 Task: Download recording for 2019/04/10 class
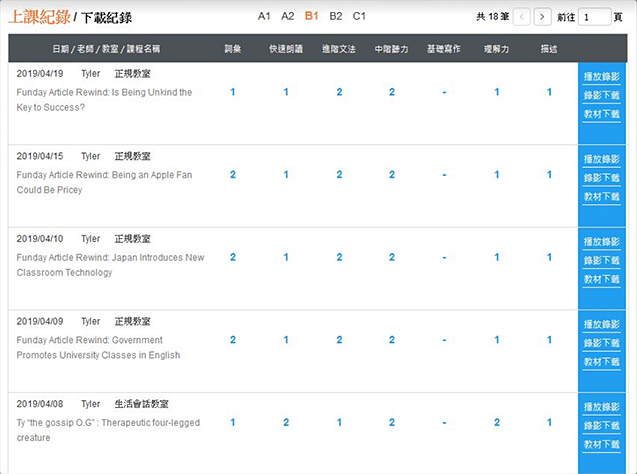coord(602,260)
